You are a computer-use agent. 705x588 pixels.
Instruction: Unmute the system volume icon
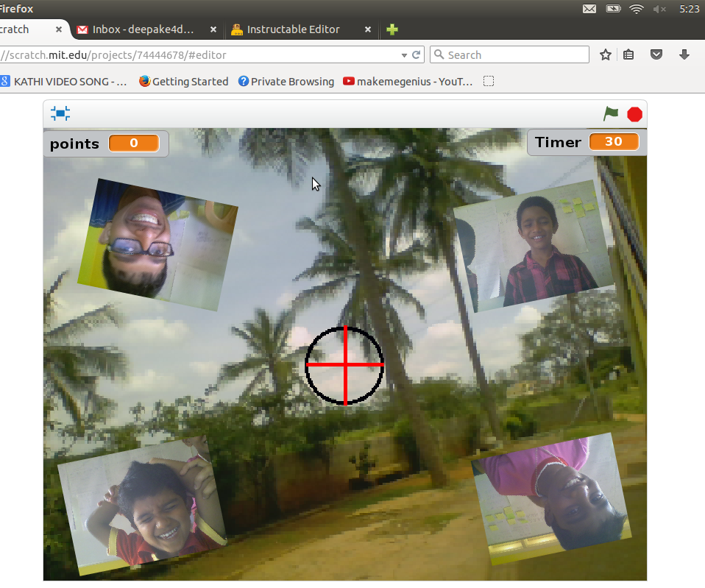click(657, 9)
